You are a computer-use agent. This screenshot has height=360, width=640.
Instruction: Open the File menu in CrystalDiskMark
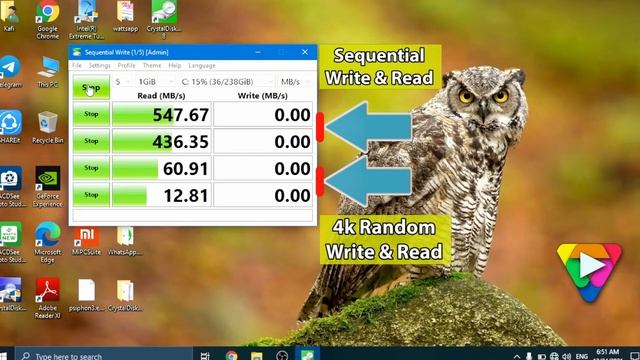pyautogui.click(x=77, y=65)
